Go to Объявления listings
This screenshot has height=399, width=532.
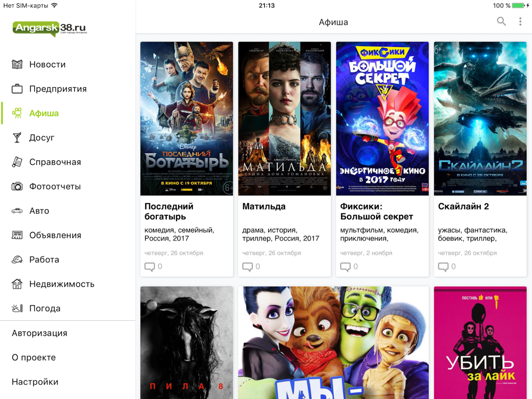point(55,236)
